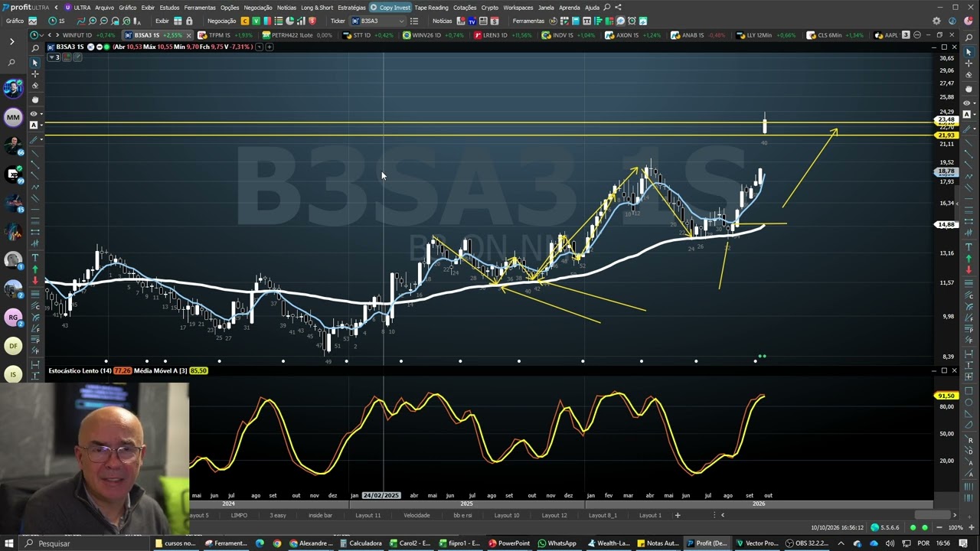The width and height of the screenshot is (980, 551).
Task: Add a new layout with the plus button
Action: tap(678, 515)
